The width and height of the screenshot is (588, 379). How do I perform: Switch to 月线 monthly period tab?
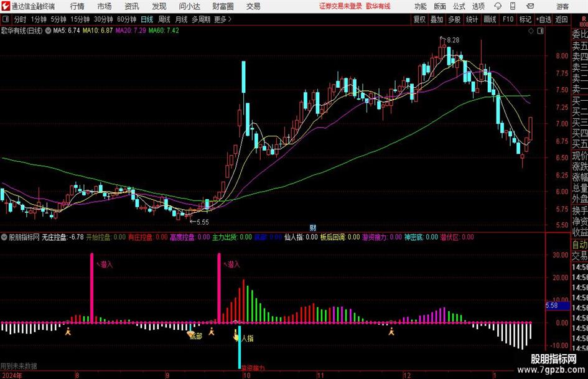tap(182, 19)
